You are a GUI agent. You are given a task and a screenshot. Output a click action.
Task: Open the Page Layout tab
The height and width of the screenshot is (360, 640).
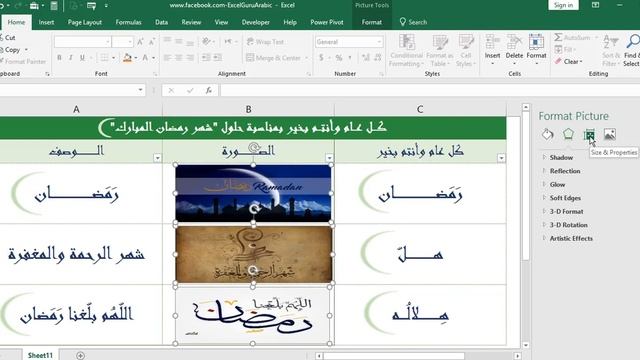[x=84, y=22]
